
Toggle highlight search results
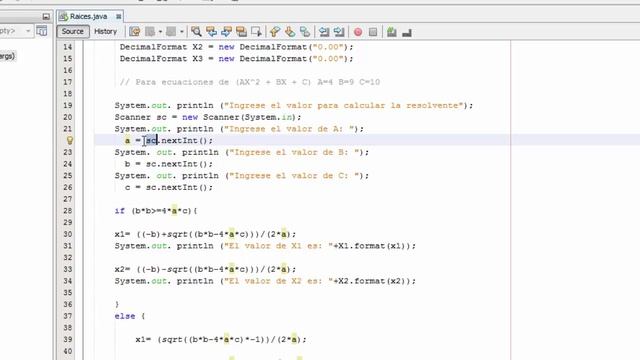click(242, 31)
